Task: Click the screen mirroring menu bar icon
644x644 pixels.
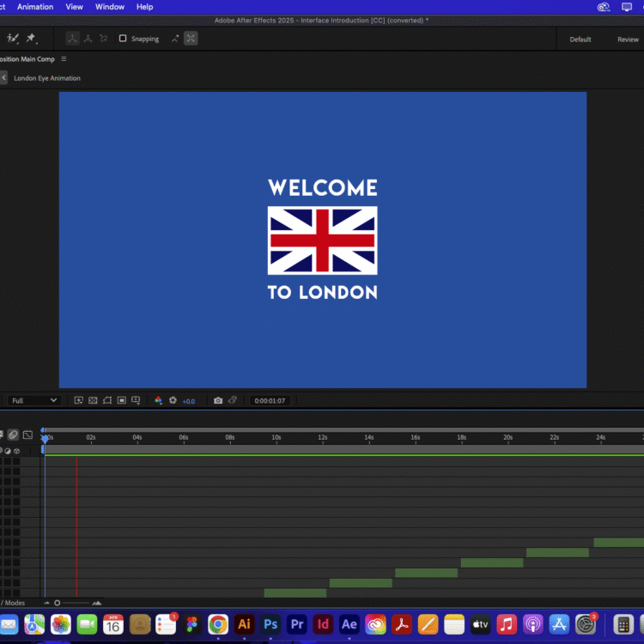Action: pyautogui.click(x=627, y=7)
